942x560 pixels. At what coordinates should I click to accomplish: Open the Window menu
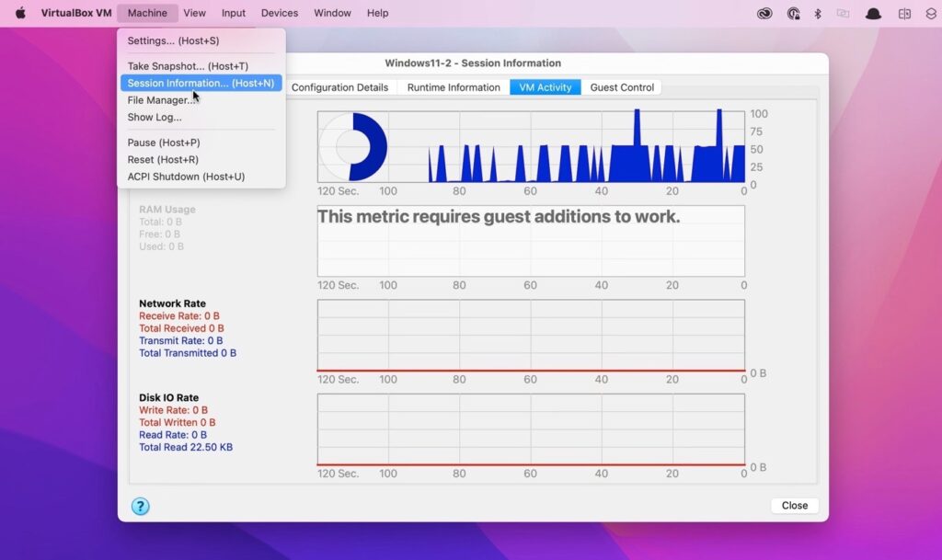tap(332, 13)
